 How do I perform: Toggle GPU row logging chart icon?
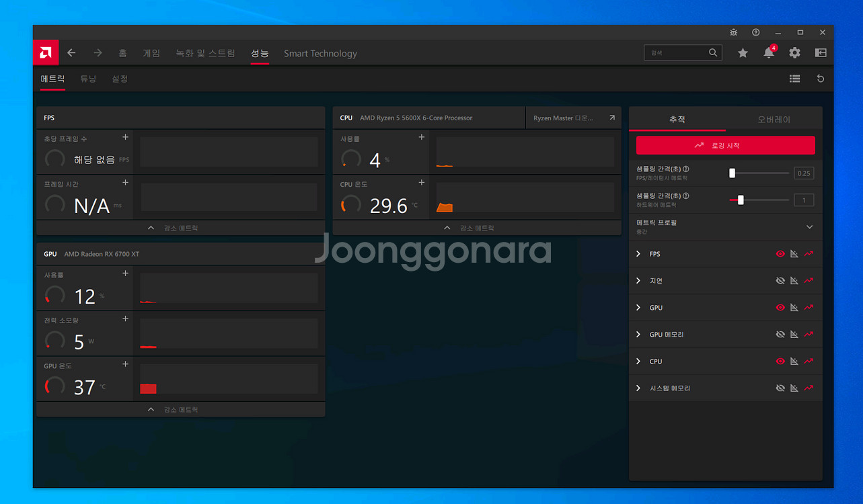[x=794, y=308]
